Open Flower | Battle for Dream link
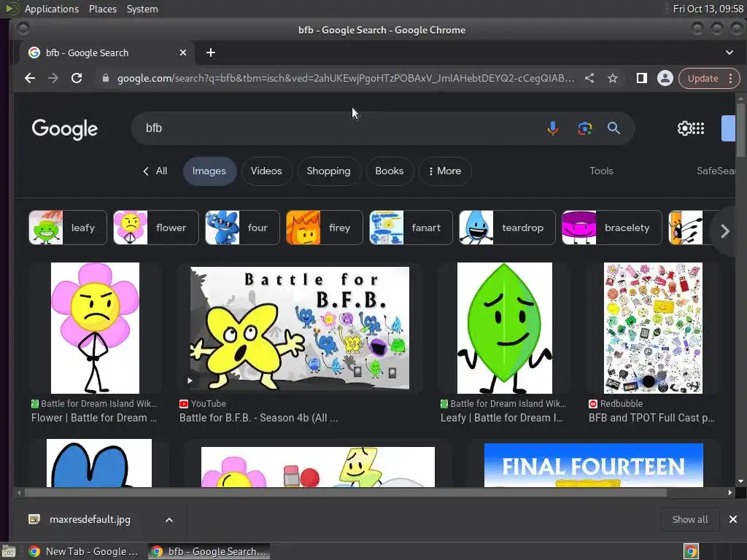Viewport: 747px width, 560px height. point(94,418)
